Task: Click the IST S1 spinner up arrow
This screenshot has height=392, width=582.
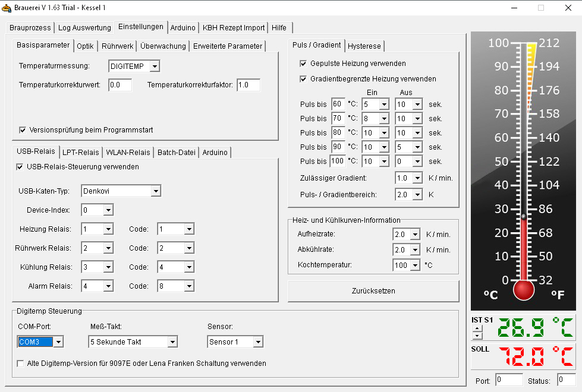Action: [x=476, y=327]
